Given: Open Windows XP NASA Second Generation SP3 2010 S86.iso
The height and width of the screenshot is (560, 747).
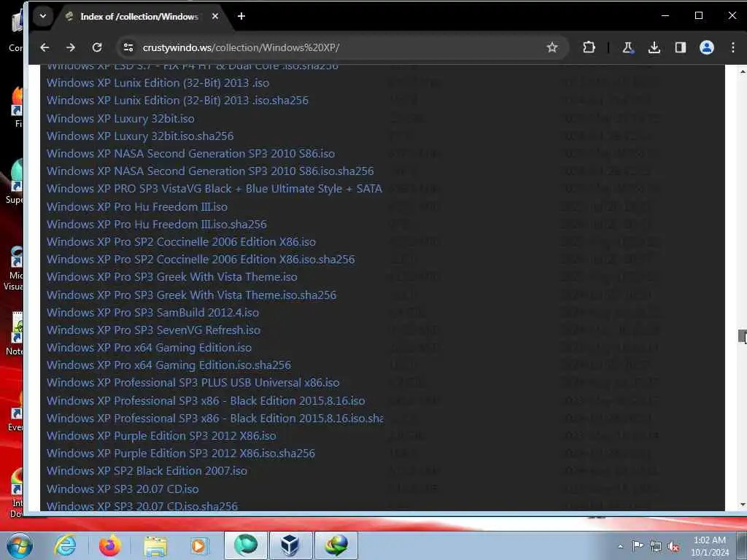Looking at the screenshot, I should pyautogui.click(x=190, y=154).
